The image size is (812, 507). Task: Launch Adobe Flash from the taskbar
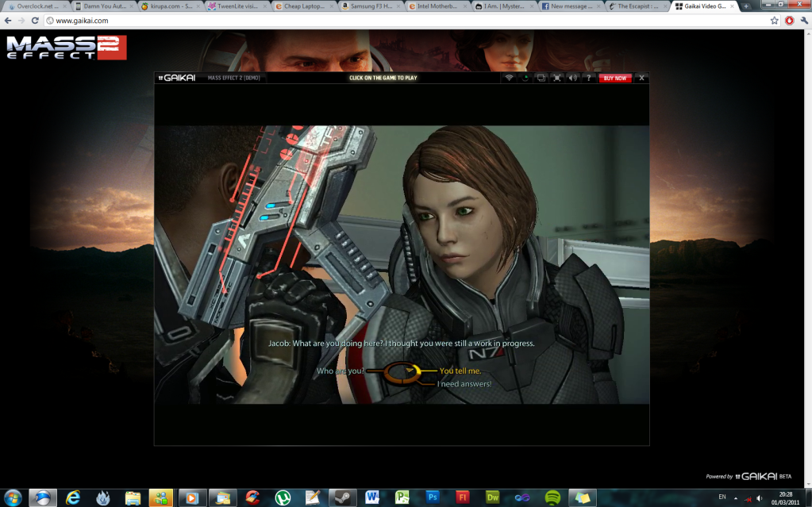[463, 498]
